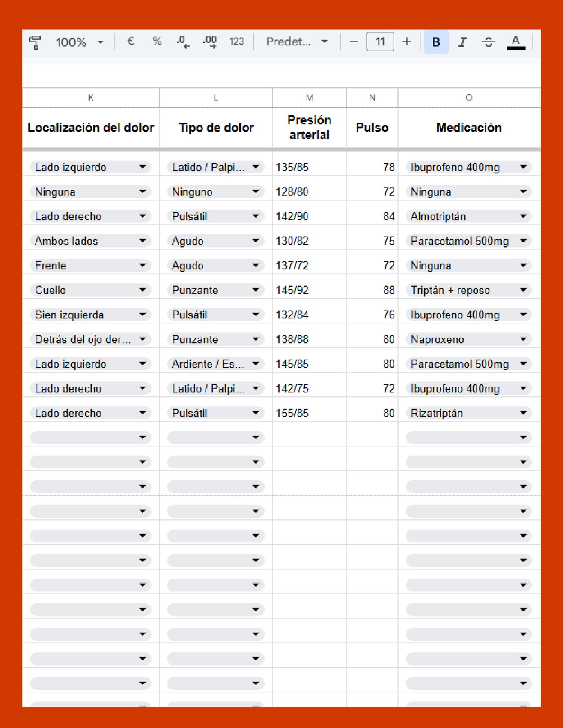
Task: Apply percent format to the selection
Action: (x=157, y=42)
